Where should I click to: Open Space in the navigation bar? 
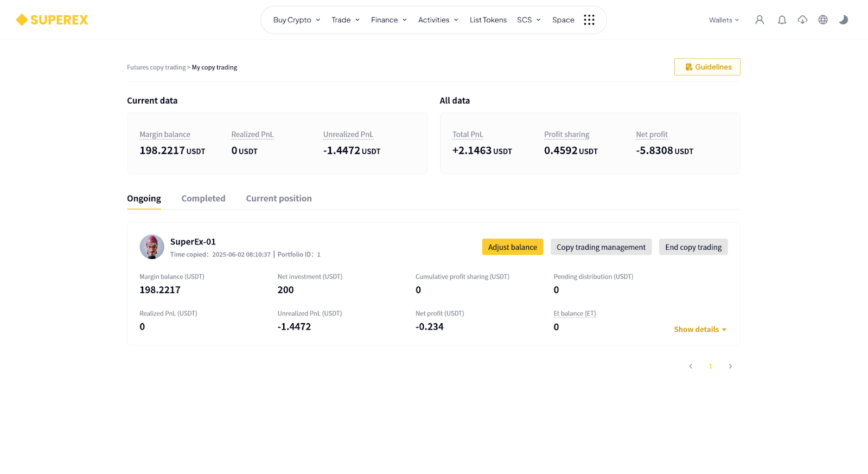pos(563,20)
